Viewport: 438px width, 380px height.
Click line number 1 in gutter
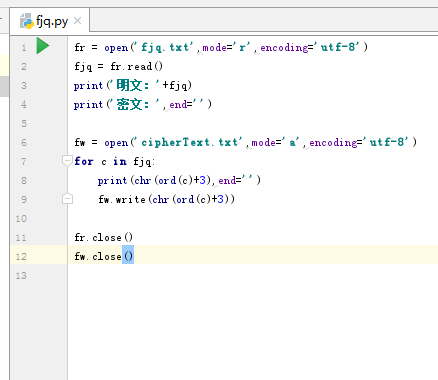[24, 48]
